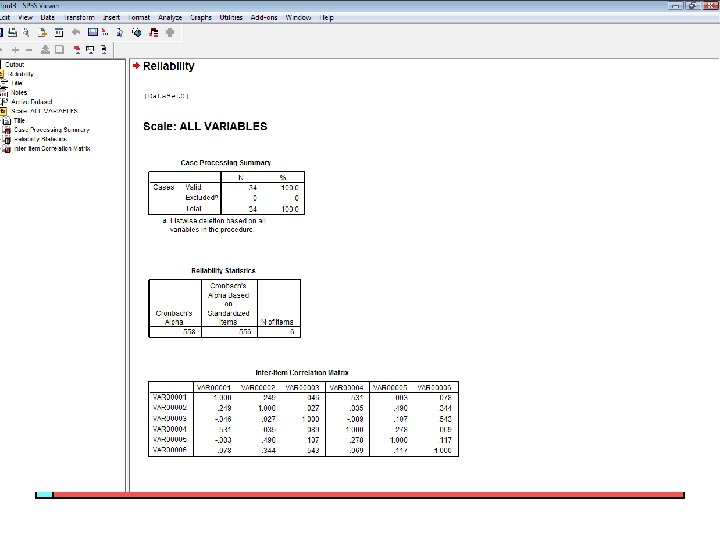Click the Inter-Item Correlation Matrix table title

point(302,372)
